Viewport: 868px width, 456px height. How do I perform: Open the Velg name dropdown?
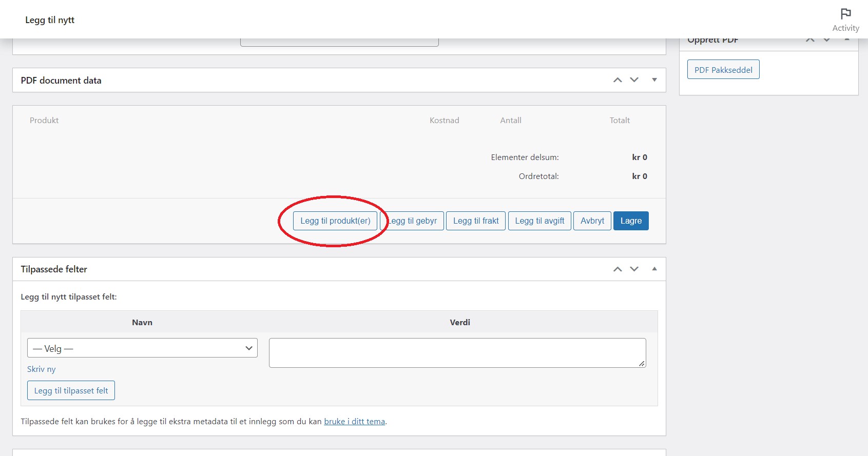[142, 348]
